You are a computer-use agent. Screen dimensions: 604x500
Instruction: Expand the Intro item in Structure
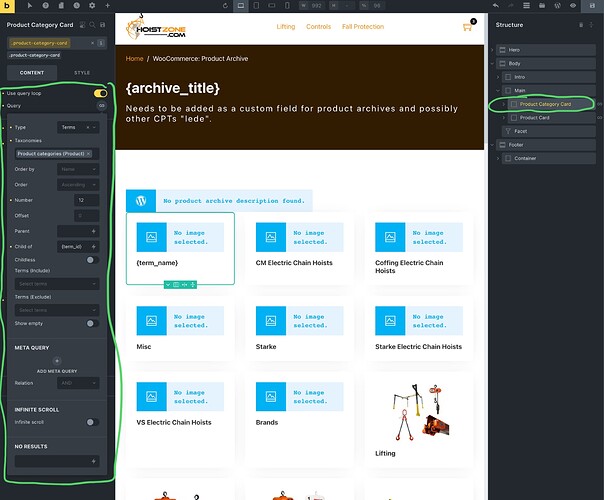click(x=498, y=77)
